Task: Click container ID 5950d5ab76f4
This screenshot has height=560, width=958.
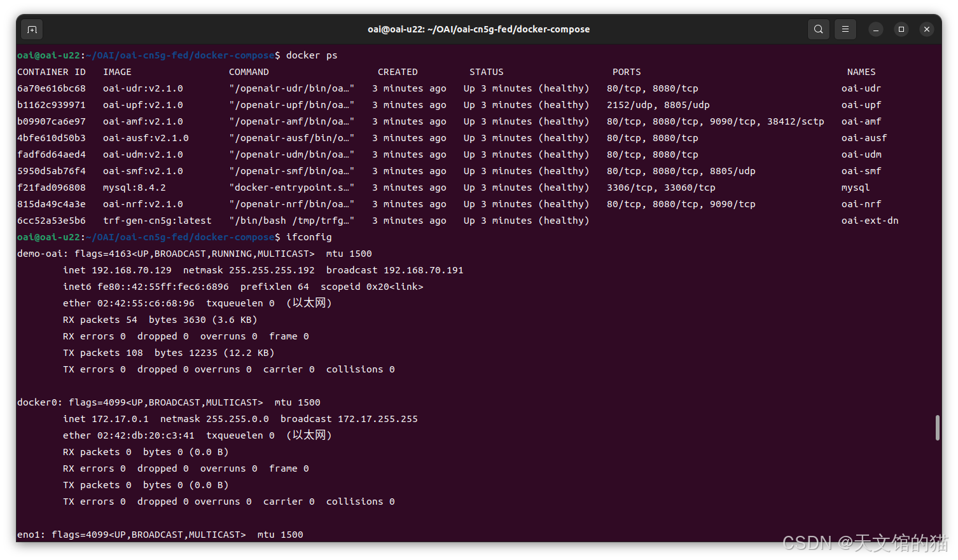Action: pos(52,171)
